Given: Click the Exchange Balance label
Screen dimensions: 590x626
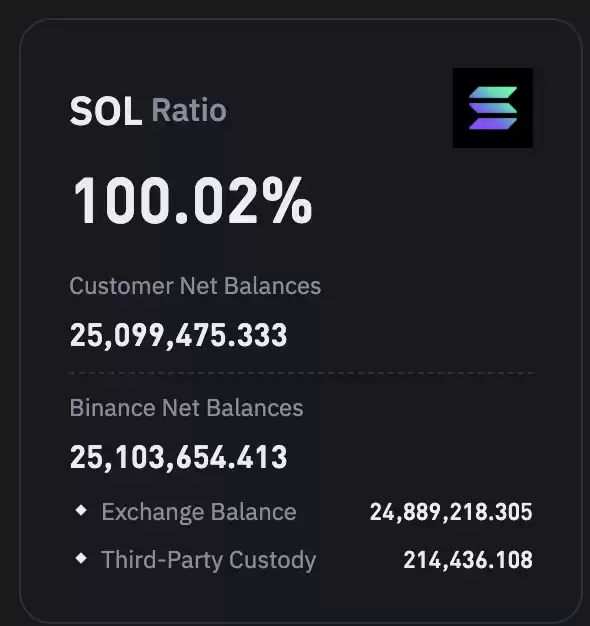Looking at the screenshot, I should [199, 512].
